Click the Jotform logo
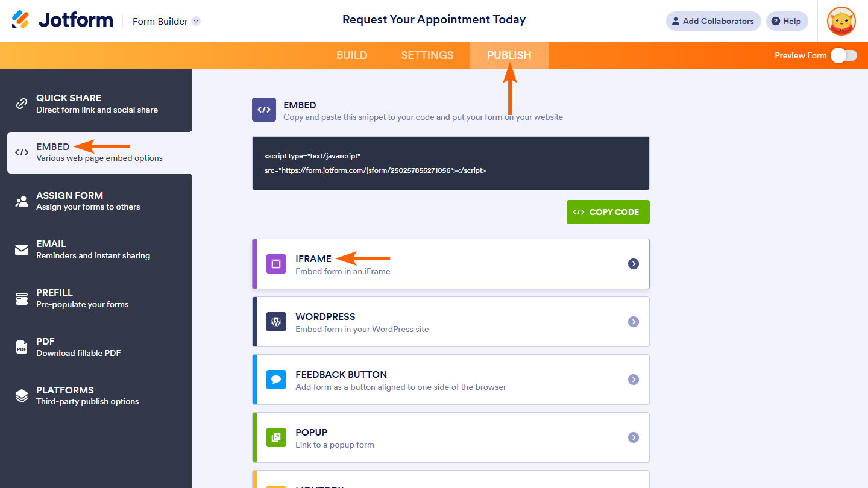Viewport: 868px width, 488px height. pyautogui.click(x=62, y=20)
